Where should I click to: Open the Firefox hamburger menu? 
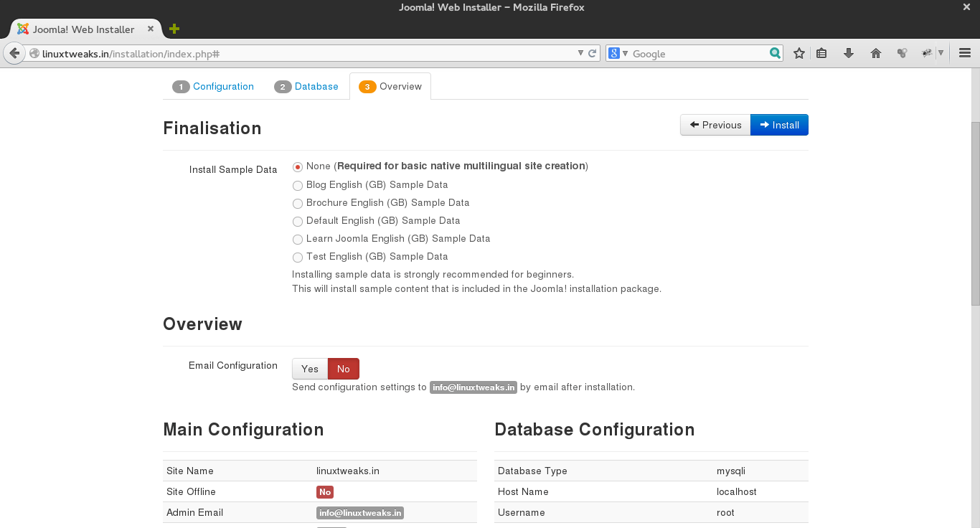pyautogui.click(x=965, y=53)
